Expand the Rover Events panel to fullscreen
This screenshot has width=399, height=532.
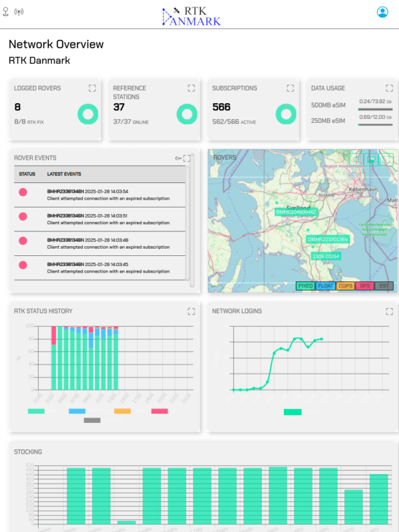[187, 158]
